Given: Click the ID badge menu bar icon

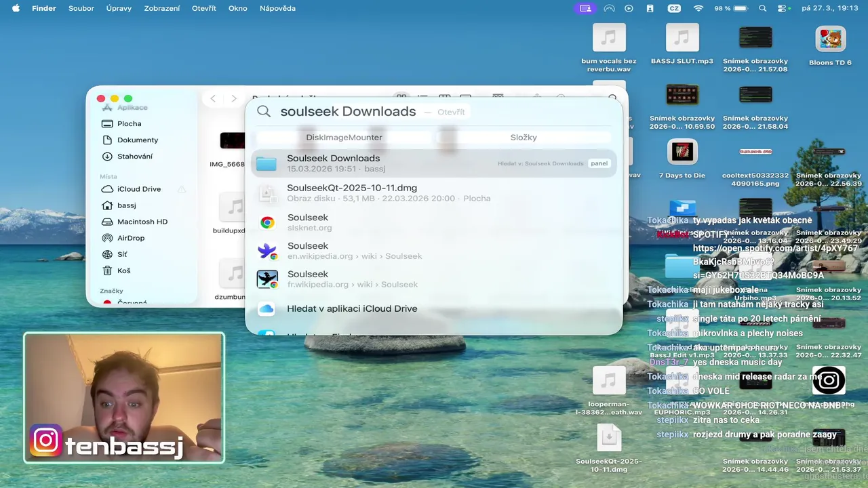Looking at the screenshot, I should pos(650,8).
